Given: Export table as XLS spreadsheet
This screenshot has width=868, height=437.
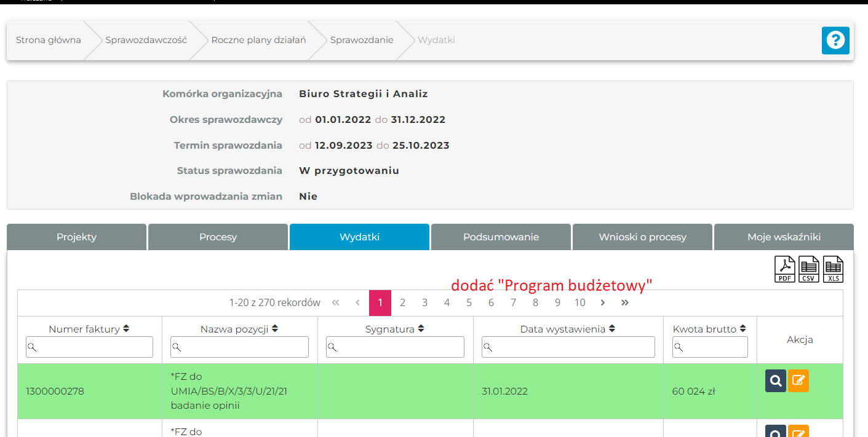Looking at the screenshot, I should coord(833,269).
